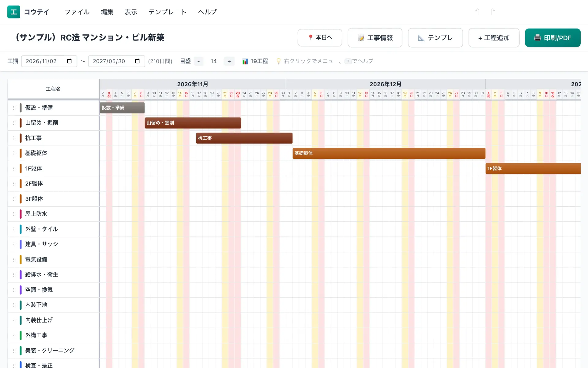The width and height of the screenshot is (588, 368).
Task: Click drag handle of 空調・換気 row
Action: (14, 290)
